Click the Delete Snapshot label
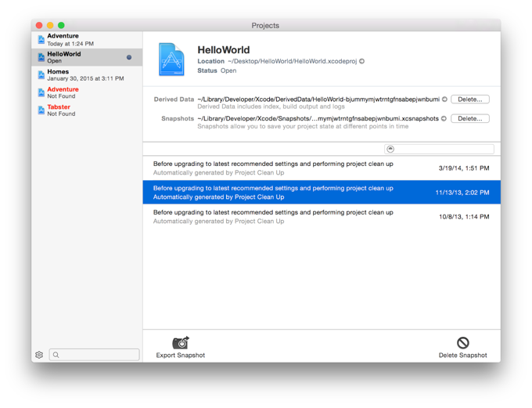The height and width of the screenshot is (408, 532). 463,355
